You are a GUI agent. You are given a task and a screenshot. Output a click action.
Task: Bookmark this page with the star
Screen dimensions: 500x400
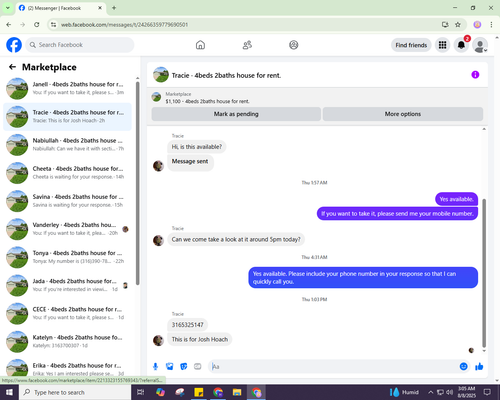pos(458,25)
